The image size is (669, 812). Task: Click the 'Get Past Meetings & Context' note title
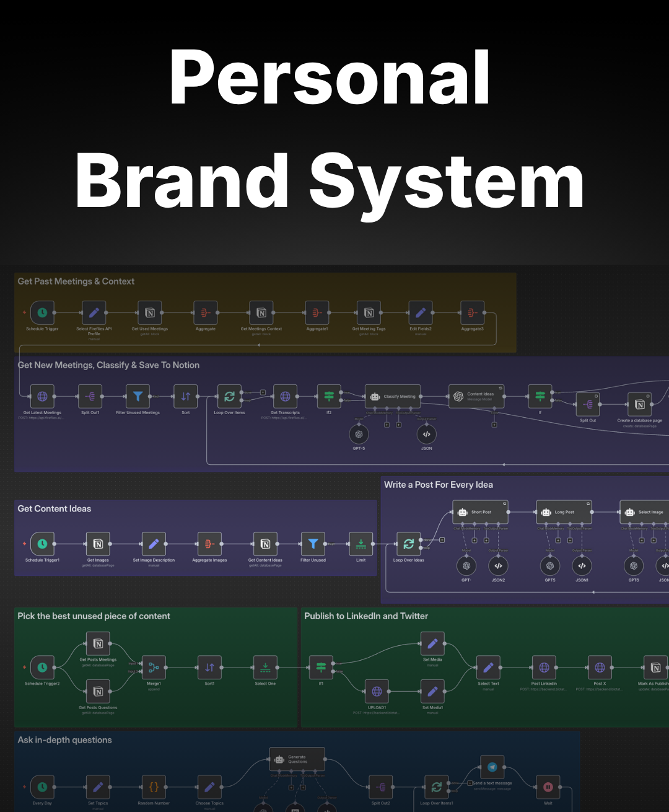76,281
